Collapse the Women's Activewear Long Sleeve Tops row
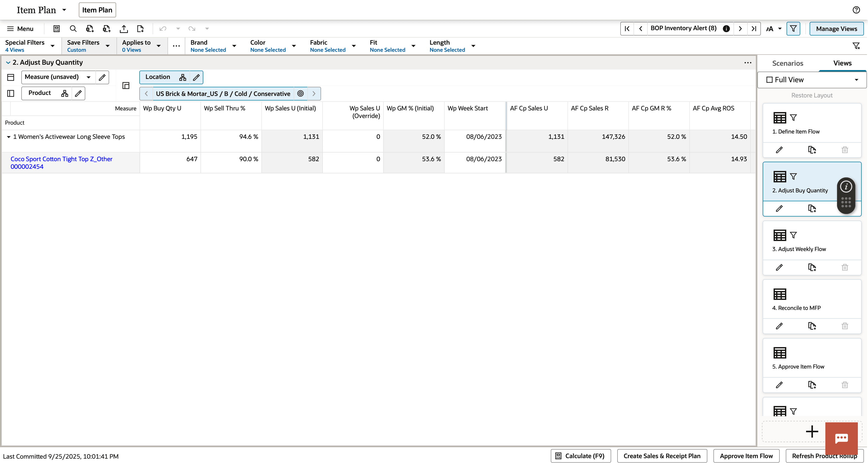The width and height of the screenshot is (868, 465). click(x=8, y=137)
